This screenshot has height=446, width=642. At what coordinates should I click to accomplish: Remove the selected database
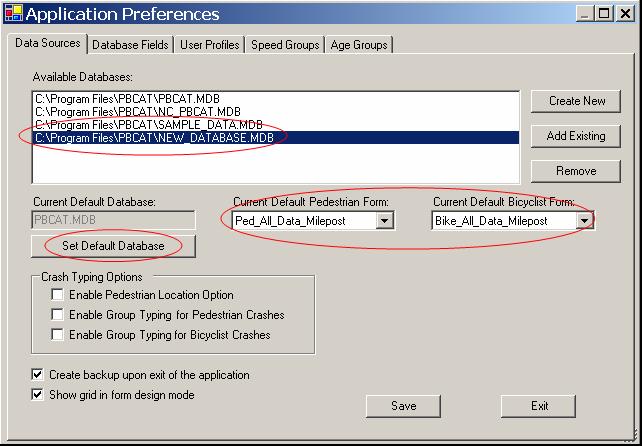575,171
